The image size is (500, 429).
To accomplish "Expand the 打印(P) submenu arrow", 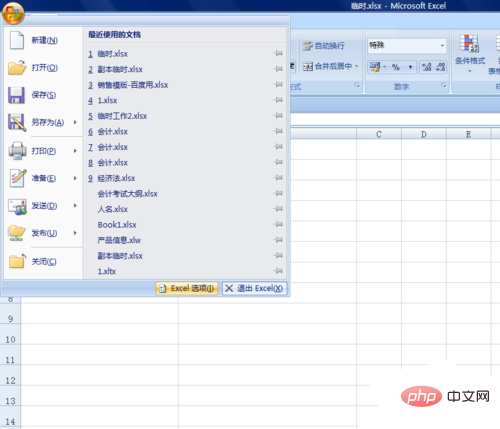I will 75,151.
